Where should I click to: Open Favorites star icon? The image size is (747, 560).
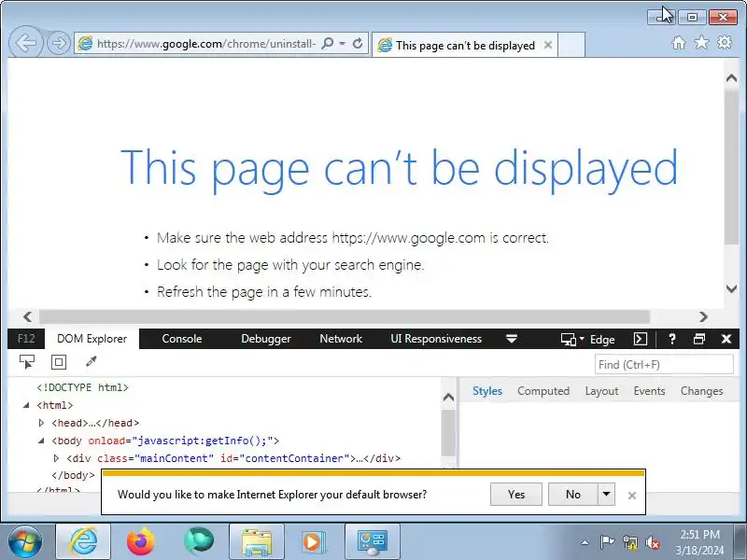(701, 42)
